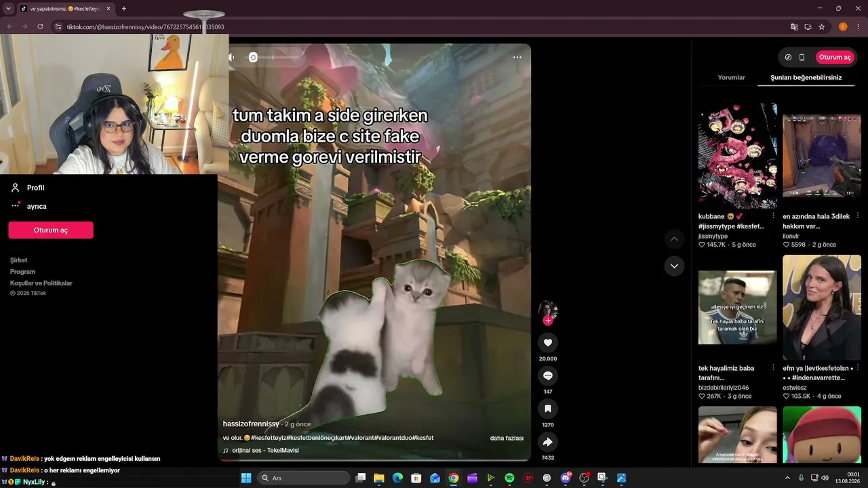868x488 pixels.
Task: Open Spotify from the taskbar
Action: point(509,478)
